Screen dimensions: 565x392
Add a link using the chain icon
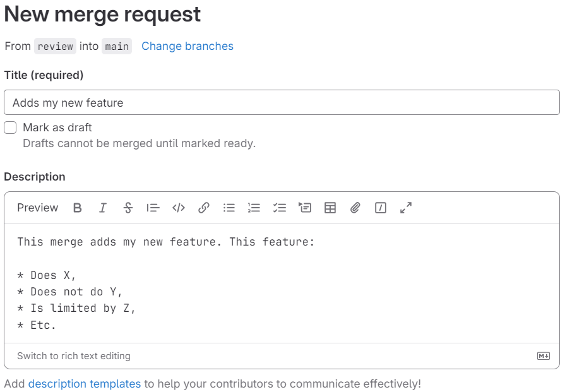tap(203, 208)
